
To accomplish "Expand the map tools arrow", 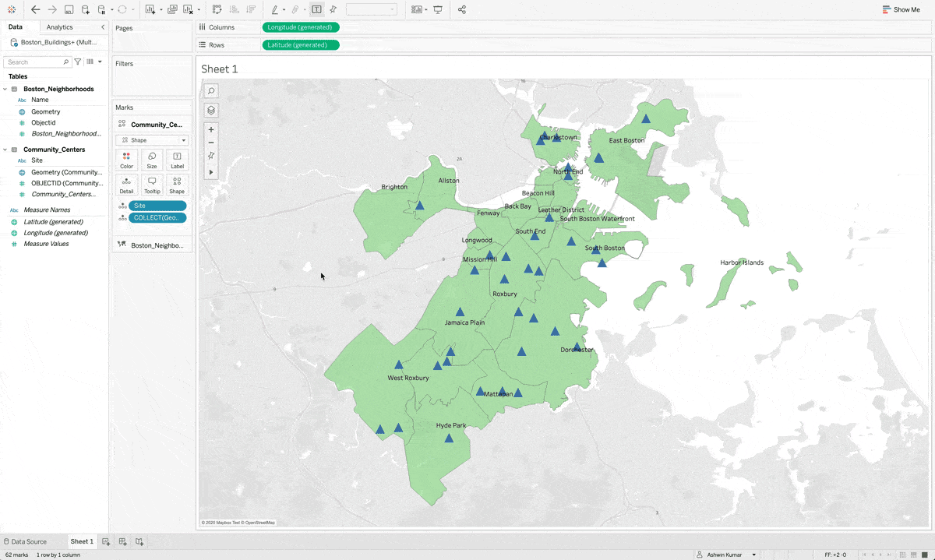I will click(x=211, y=171).
